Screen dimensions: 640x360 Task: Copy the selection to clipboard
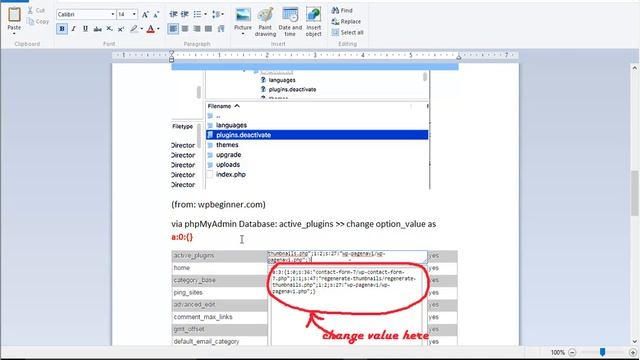click(x=38, y=21)
